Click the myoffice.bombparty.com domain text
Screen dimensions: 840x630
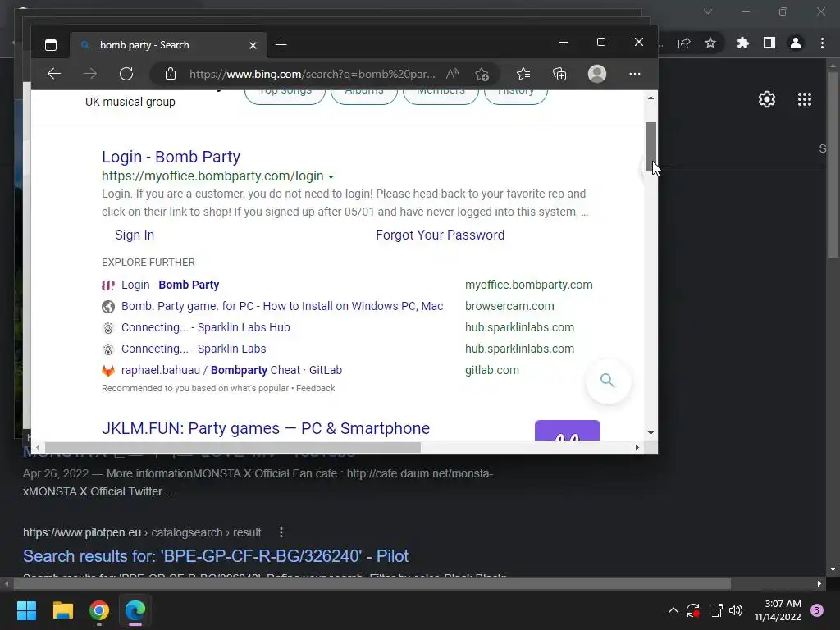pos(529,285)
